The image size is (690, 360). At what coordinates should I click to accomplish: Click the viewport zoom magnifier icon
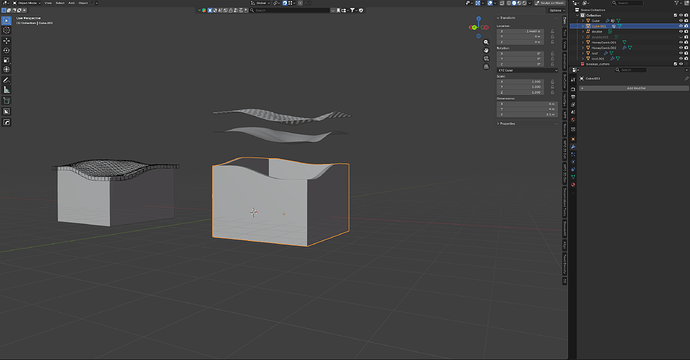[x=486, y=42]
